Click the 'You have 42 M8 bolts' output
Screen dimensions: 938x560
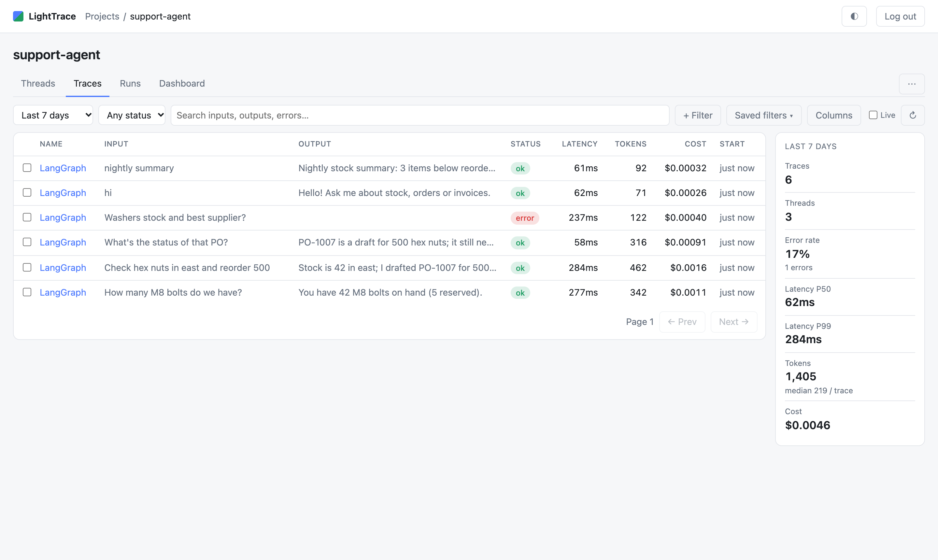[x=390, y=292]
